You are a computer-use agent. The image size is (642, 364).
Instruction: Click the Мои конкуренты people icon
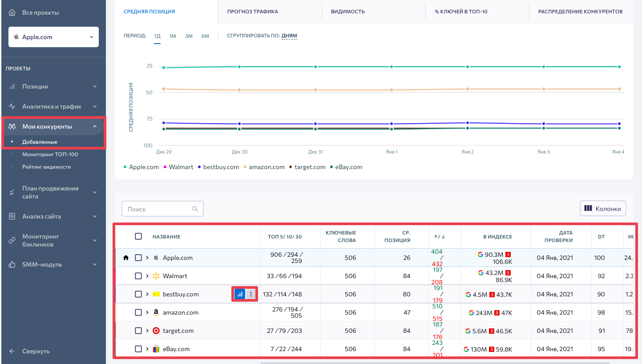[12, 127]
